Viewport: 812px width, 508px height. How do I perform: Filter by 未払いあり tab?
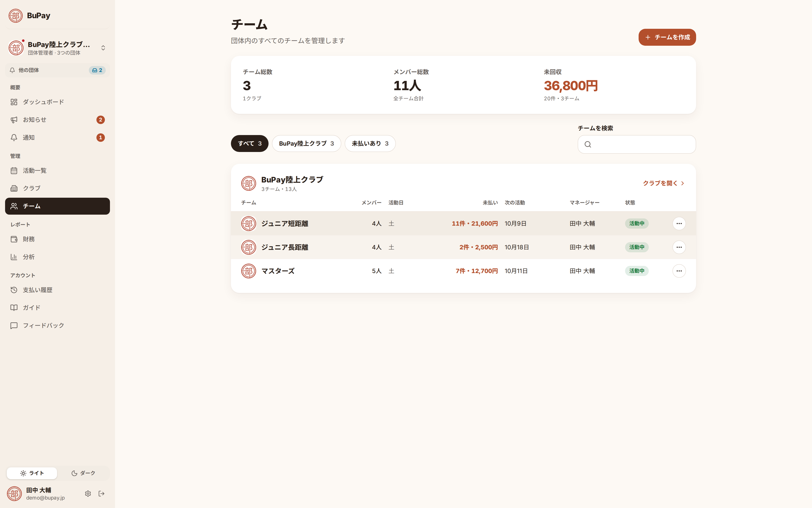[x=370, y=144]
